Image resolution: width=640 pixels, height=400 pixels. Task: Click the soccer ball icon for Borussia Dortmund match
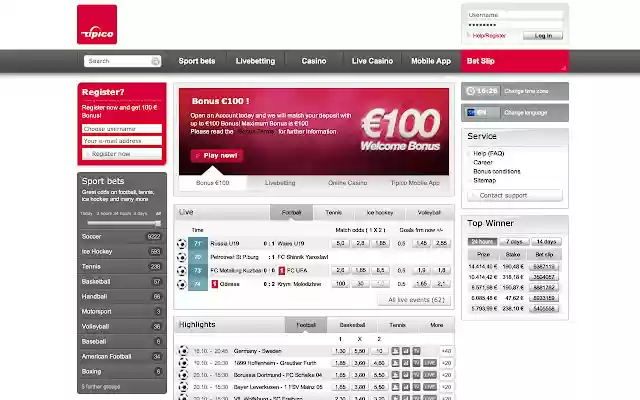[183, 375]
